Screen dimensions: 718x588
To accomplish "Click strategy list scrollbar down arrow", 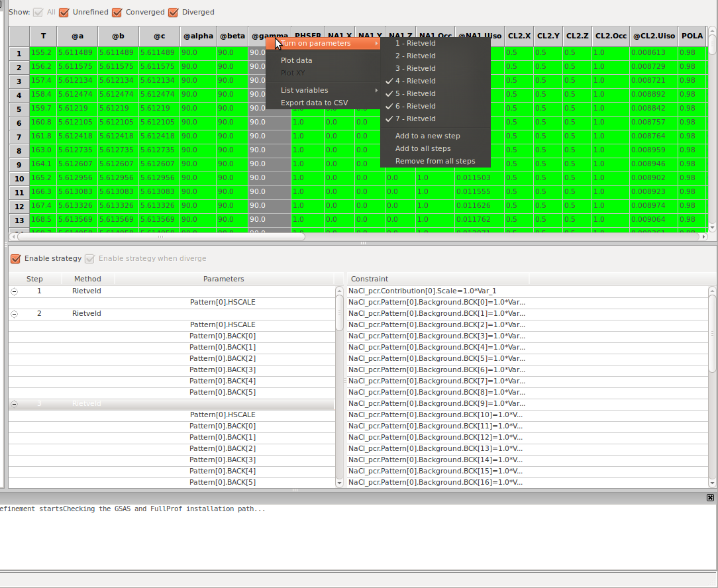I will 339,483.
